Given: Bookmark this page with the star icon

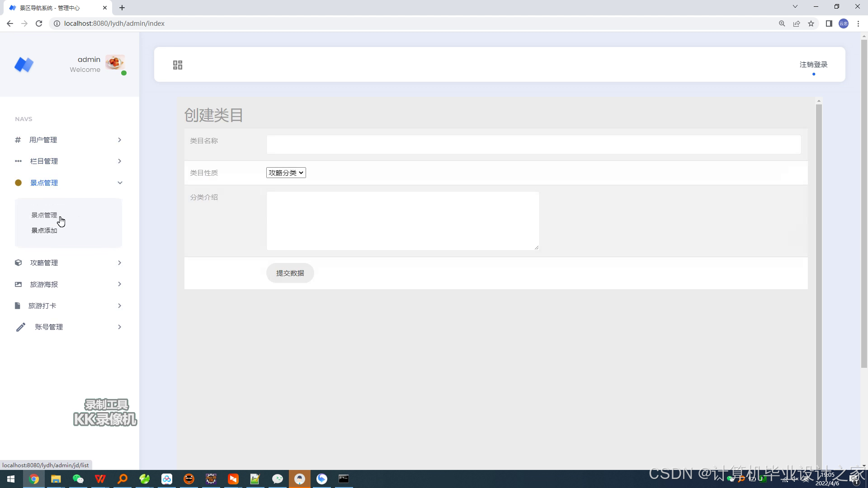Looking at the screenshot, I should click(x=811, y=23).
